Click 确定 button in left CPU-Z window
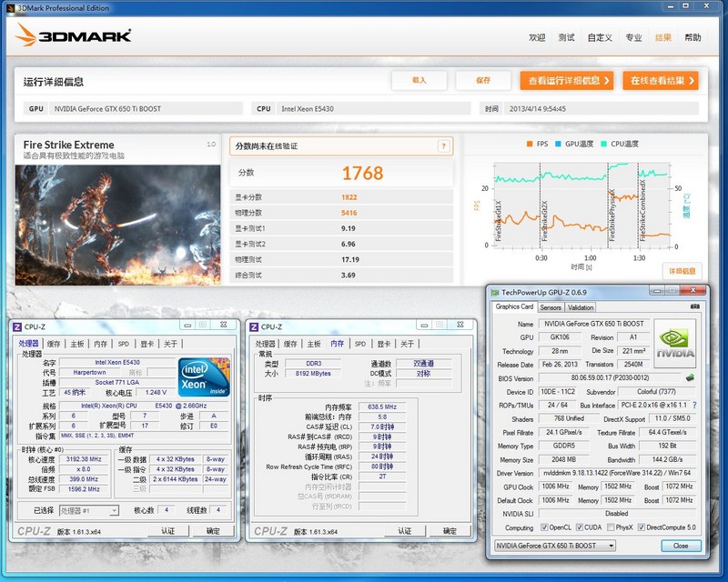 point(213,531)
